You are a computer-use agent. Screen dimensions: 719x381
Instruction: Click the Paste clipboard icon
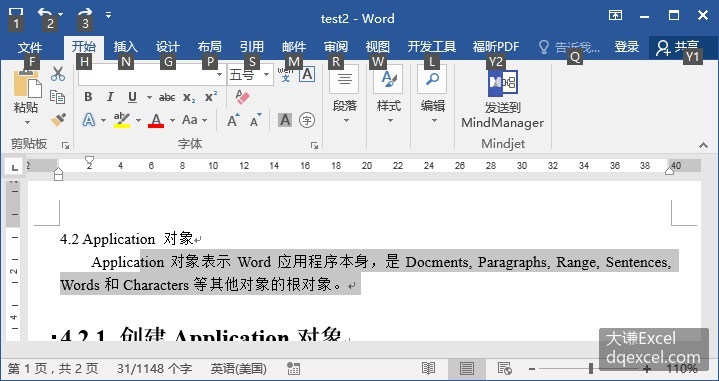pos(28,83)
